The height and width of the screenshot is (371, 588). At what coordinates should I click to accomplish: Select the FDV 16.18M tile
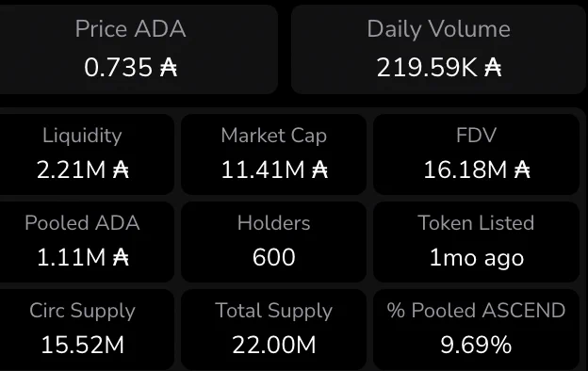[476, 154]
